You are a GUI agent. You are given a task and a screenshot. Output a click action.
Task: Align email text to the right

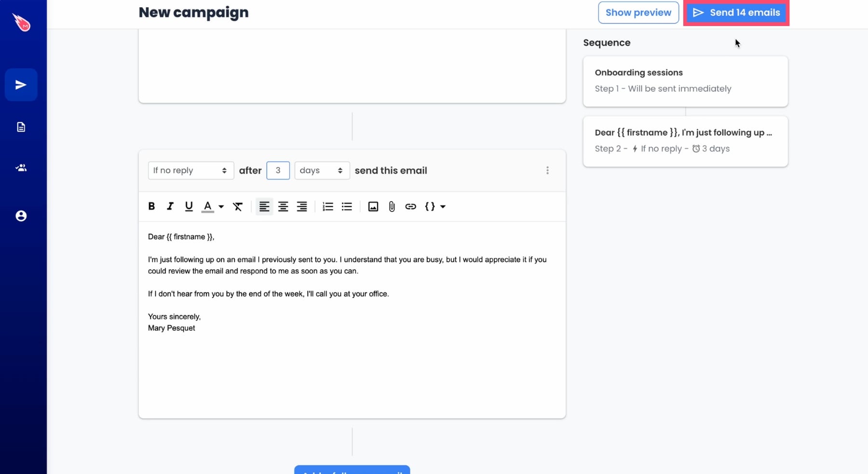click(302, 206)
